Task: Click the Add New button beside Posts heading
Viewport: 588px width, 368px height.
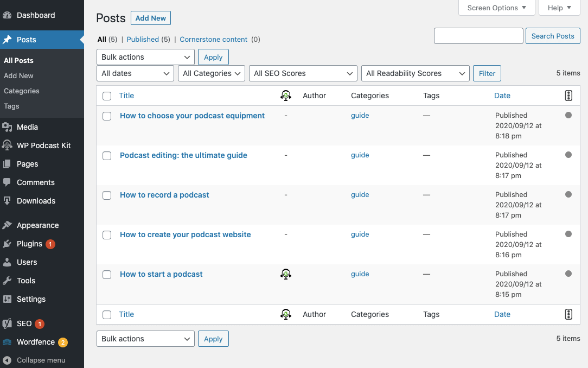Action: (151, 18)
